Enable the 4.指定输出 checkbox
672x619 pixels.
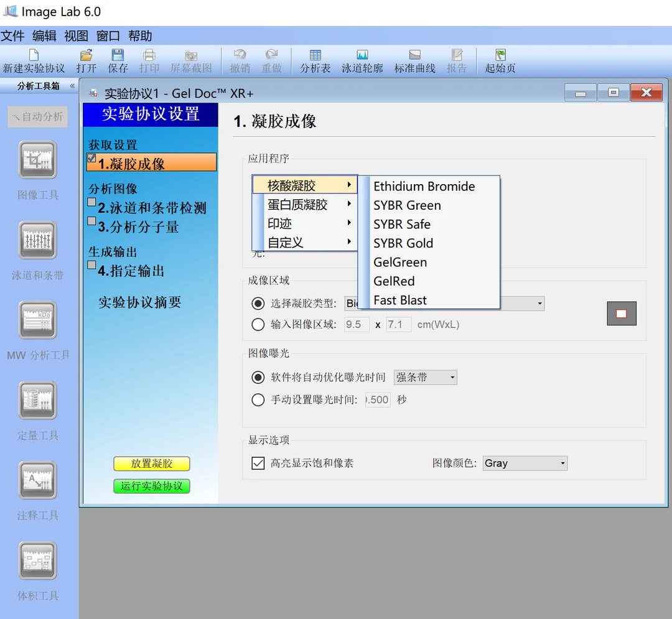[x=91, y=265]
